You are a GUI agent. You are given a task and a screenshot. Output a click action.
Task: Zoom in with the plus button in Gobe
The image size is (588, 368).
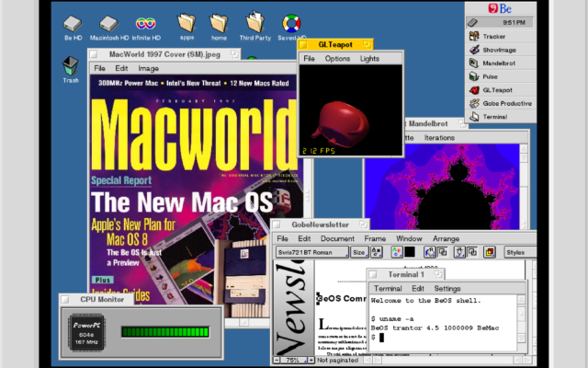click(311, 360)
